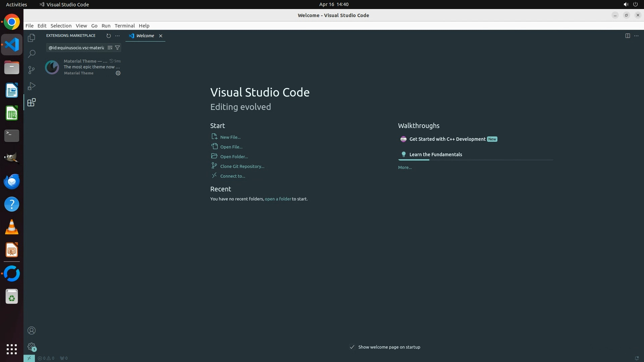The width and height of the screenshot is (644, 362).
Task: Open the Source Control view
Action: [32, 70]
